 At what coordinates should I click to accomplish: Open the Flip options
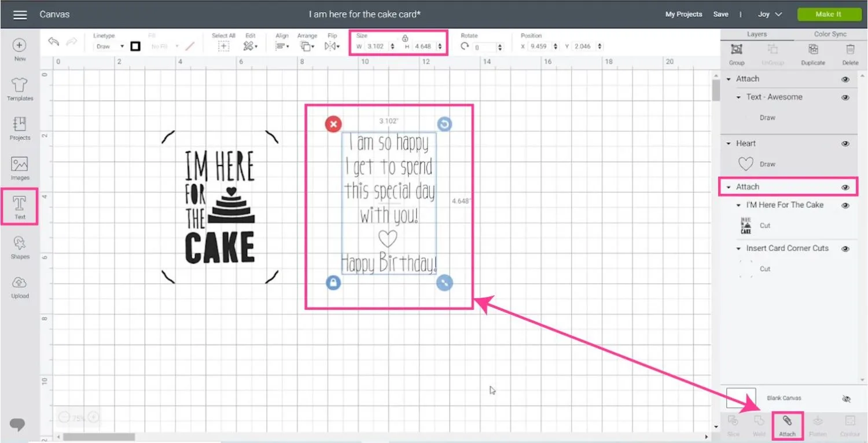coord(332,46)
